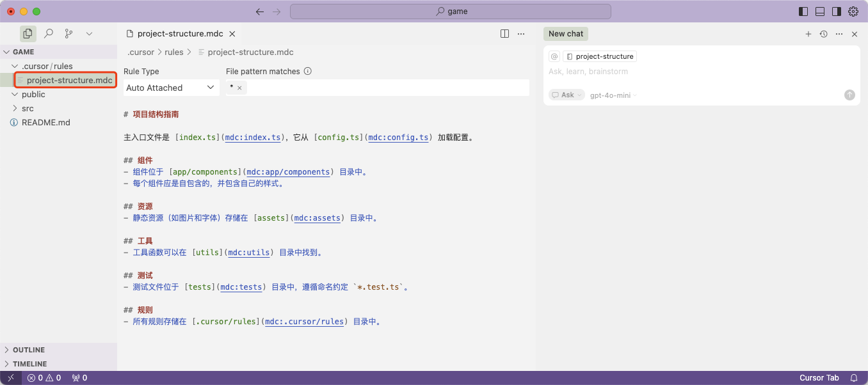Click File pattern matches info icon
The image size is (868, 385).
coord(308,72)
